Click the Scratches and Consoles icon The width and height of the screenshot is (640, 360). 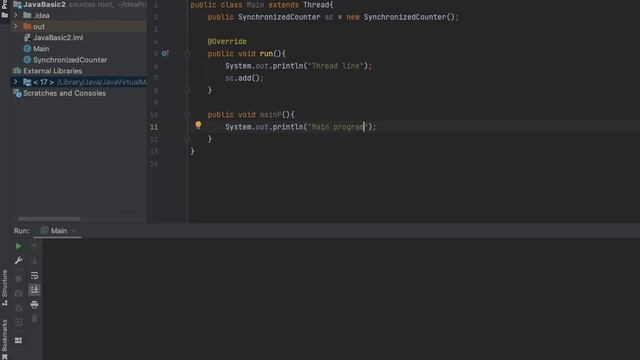point(17,93)
